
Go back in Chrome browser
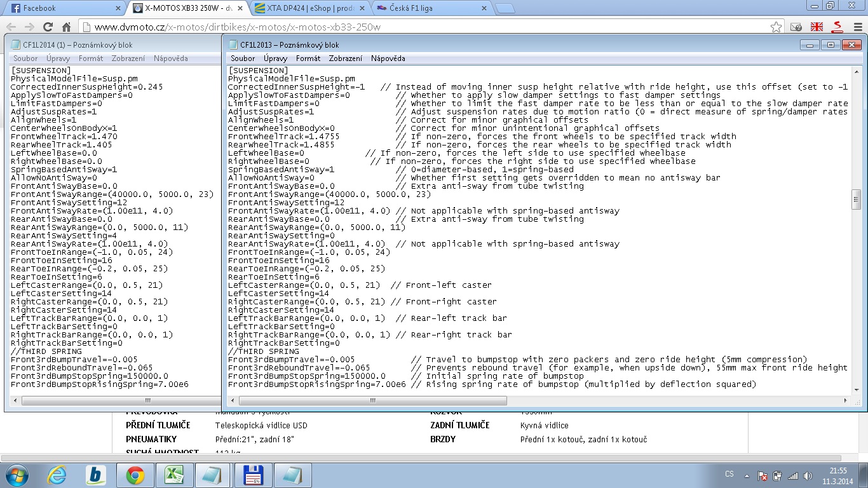[11, 27]
